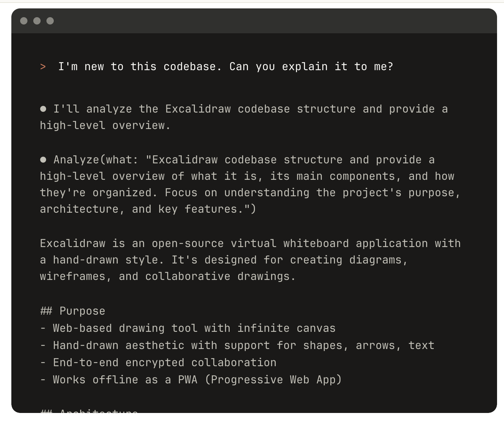This screenshot has height=421, width=504.
Task: Select the "End-to-end encrypted collaboration" line
Action: tap(165, 363)
